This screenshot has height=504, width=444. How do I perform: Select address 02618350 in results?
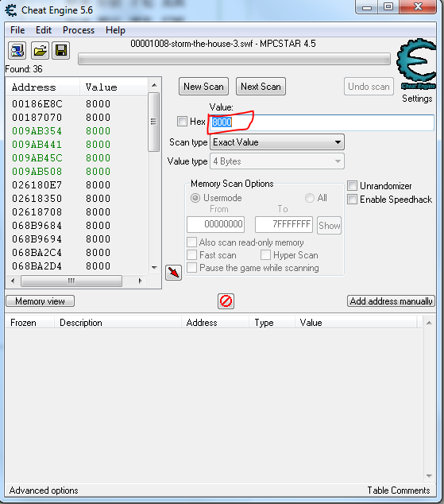pos(37,198)
